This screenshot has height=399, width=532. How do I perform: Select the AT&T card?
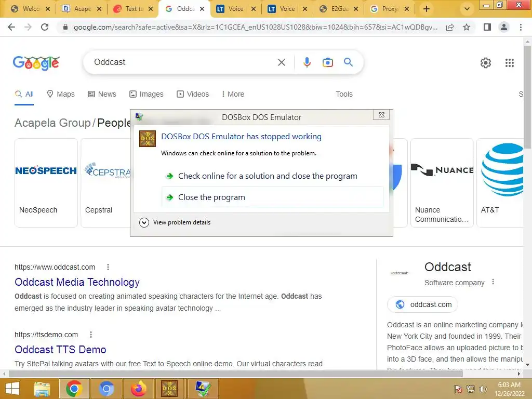500,182
